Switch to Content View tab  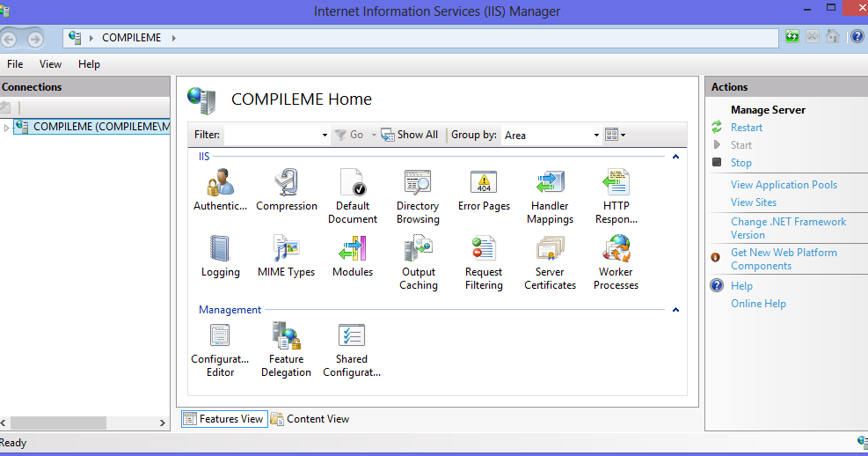pyautogui.click(x=310, y=419)
